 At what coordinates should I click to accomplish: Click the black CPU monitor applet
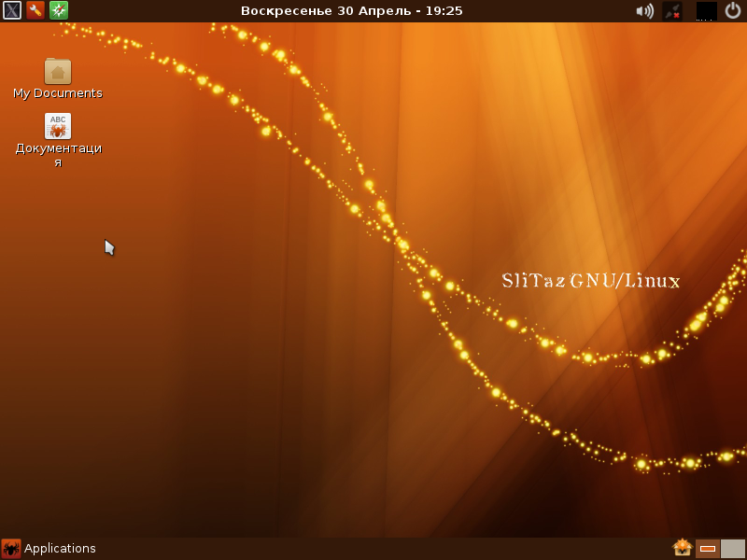point(707,11)
